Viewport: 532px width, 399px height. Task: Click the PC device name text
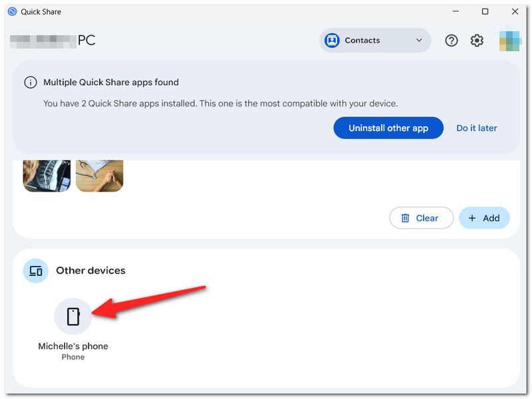click(86, 41)
